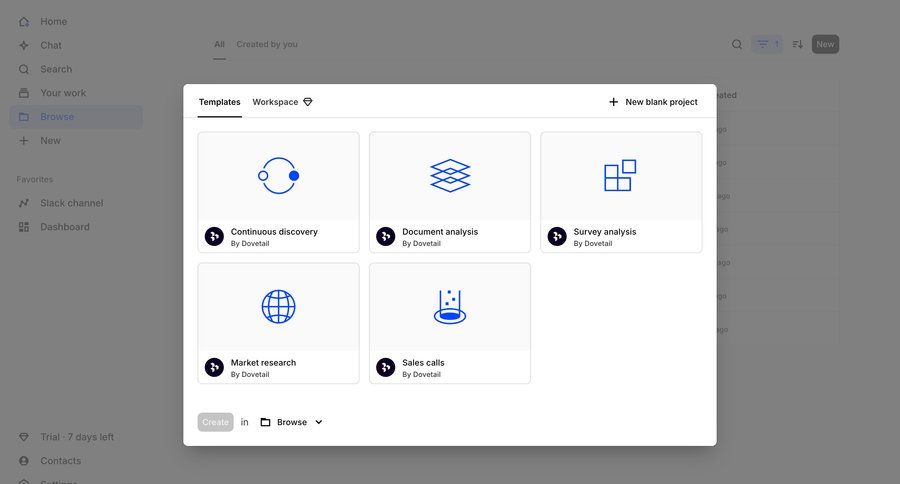Viewport: 900px width, 484px height.
Task: Click the Sales calls title text
Action: [423, 363]
